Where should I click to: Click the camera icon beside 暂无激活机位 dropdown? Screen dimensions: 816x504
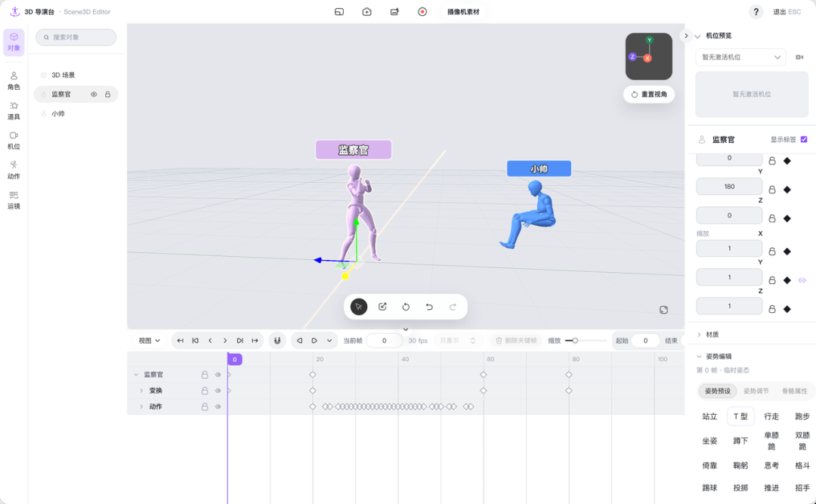[x=799, y=57]
